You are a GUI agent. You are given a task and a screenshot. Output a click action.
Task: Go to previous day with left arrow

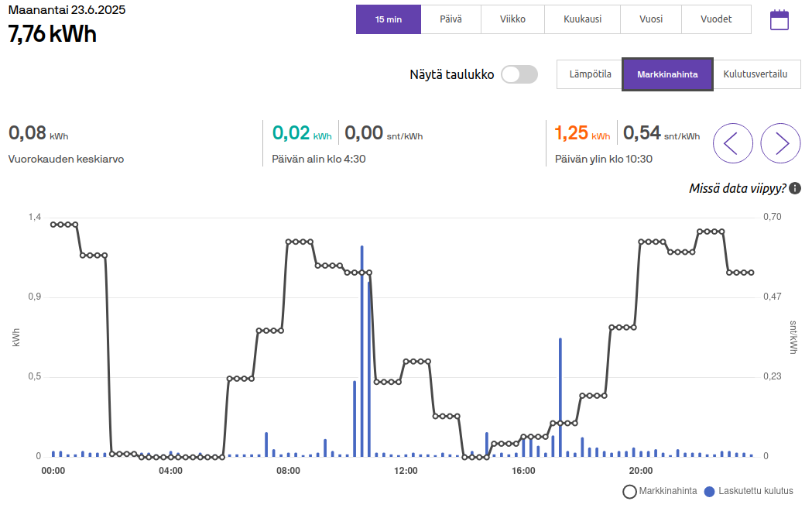[x=732, y=143]
